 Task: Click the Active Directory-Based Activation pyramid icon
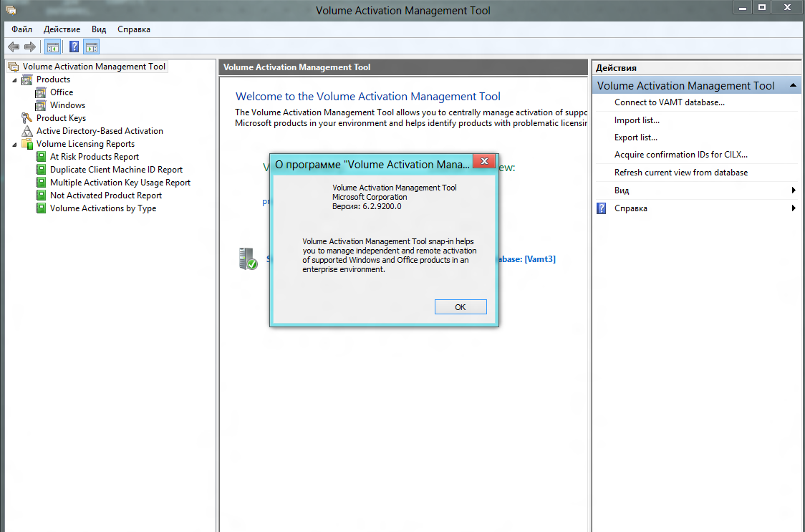27,131
